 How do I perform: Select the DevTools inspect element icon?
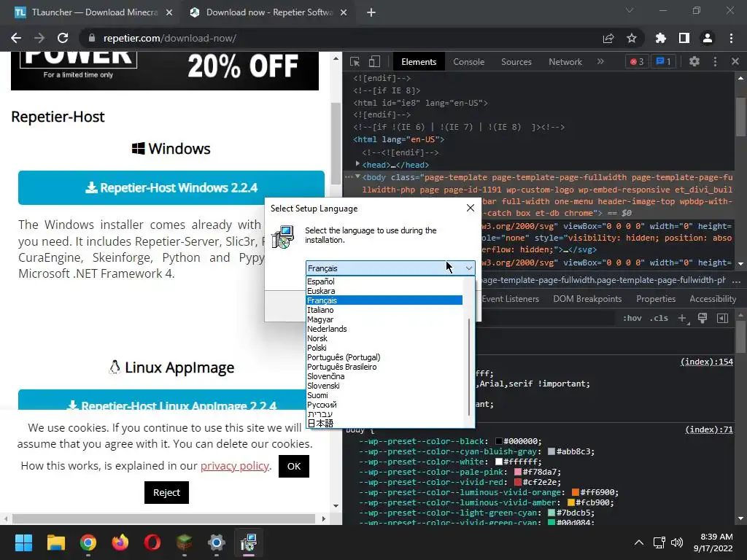point(355,61)
